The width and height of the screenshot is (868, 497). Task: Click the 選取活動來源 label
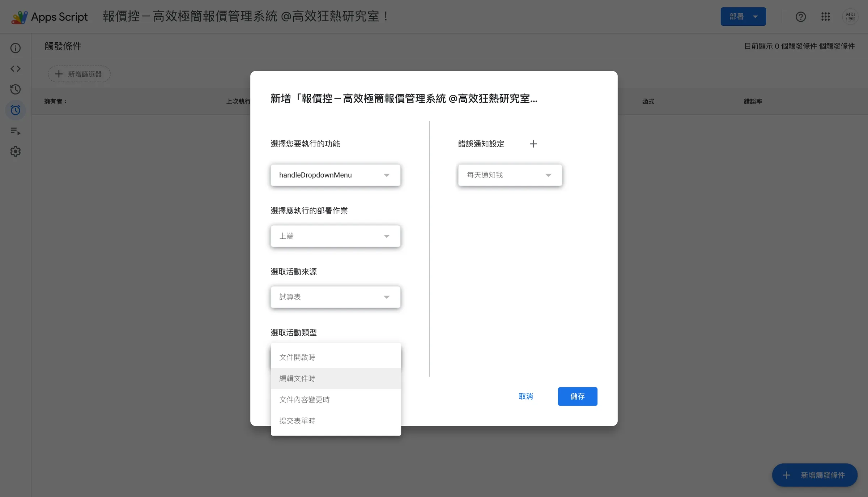tap(294, 272)
